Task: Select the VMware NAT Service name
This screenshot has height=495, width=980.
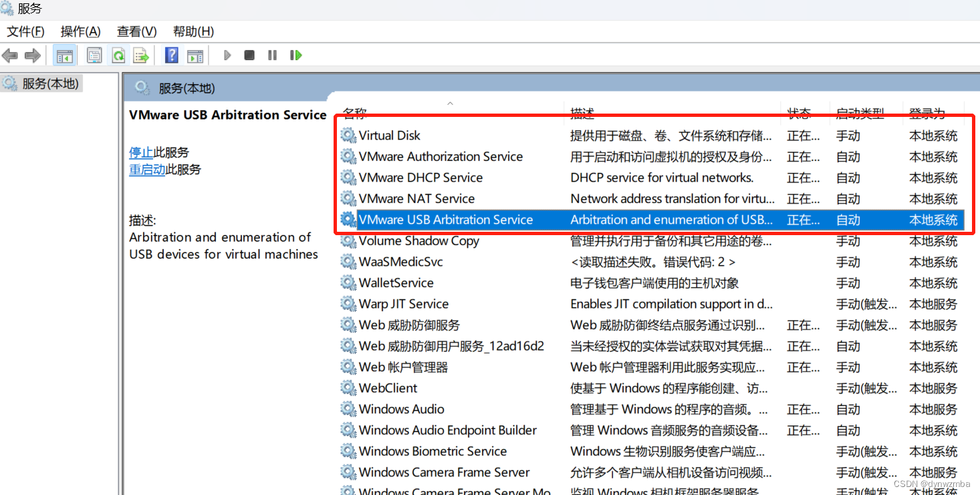Action: coord(416,198)
